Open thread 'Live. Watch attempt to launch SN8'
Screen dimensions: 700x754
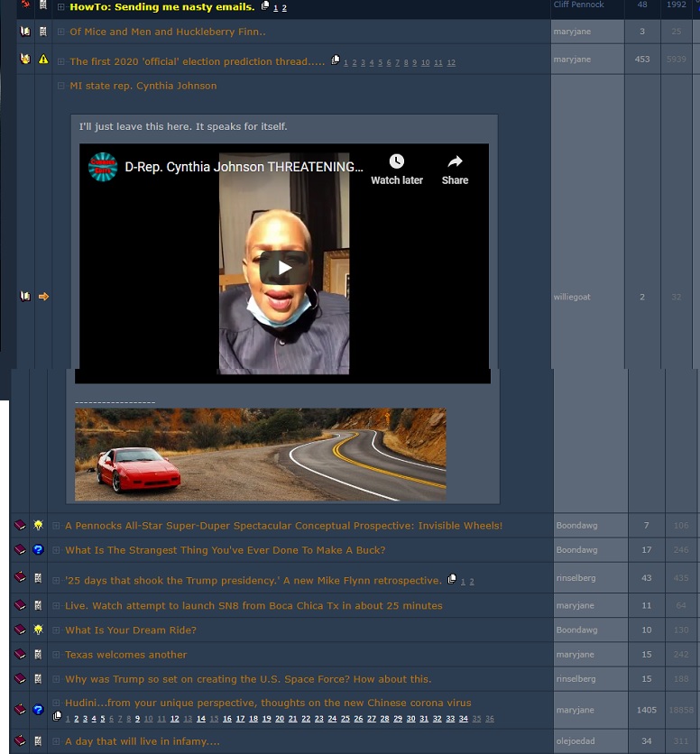tap(253, 605)
